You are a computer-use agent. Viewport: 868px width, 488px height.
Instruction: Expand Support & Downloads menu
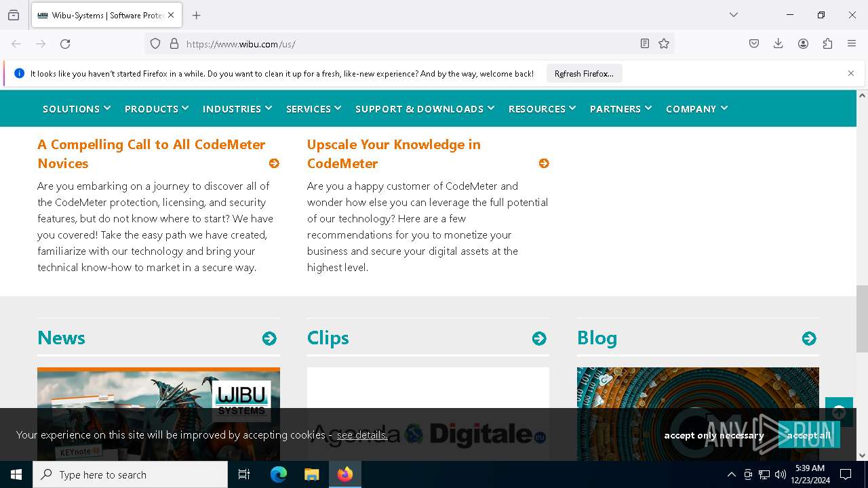click(425, 108)
